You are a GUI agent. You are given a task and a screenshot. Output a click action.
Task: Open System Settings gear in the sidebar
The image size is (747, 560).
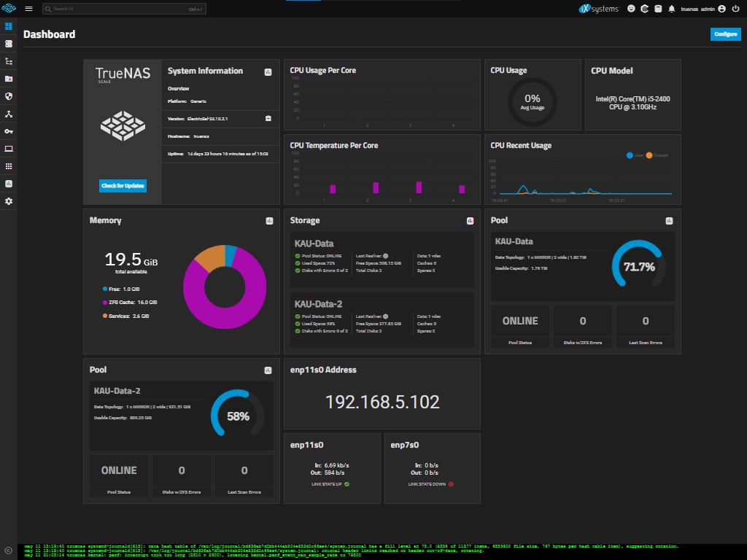[9, 201]
